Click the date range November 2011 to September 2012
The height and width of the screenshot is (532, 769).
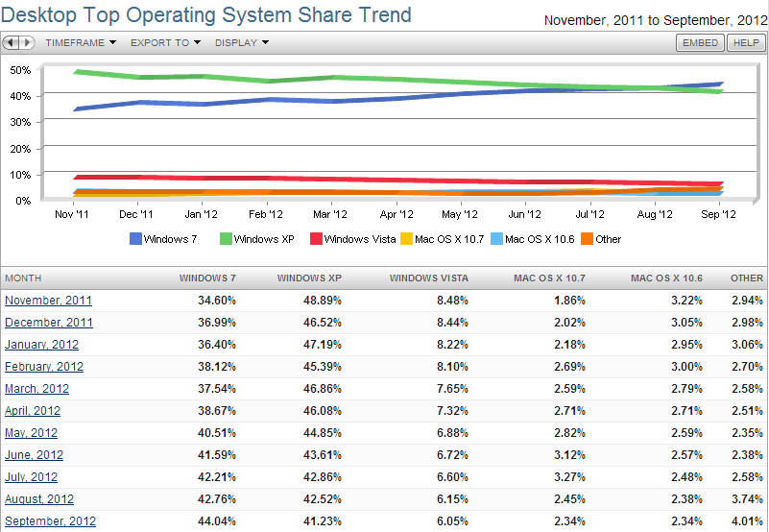tap(656, 20)
